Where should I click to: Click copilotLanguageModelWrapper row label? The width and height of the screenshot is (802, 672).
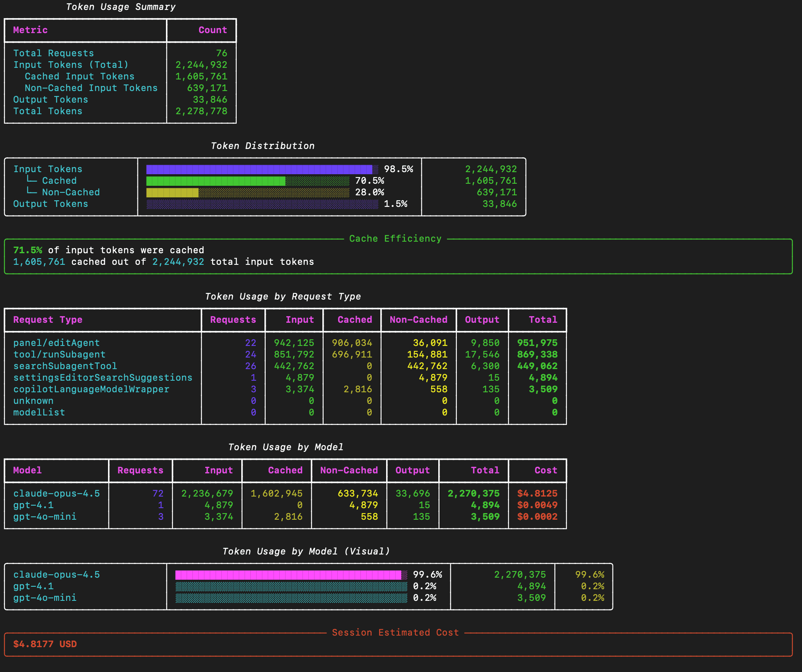point(91,389)
